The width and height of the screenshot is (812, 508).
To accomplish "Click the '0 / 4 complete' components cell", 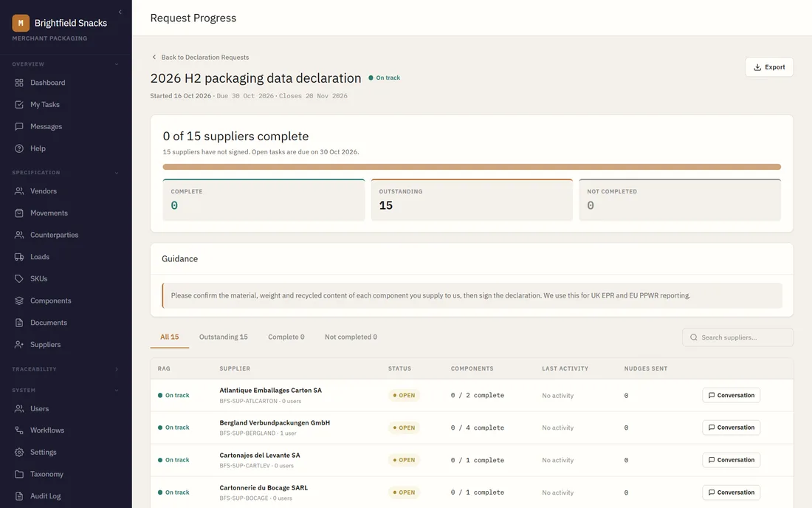I will pyautogui.click(x=477, y=428).
